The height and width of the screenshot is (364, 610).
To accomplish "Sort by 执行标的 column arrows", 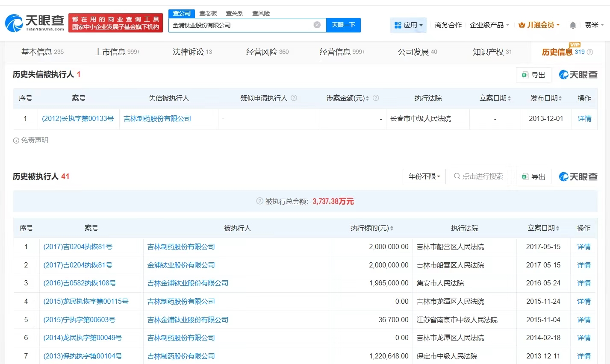I will [392, 228].
